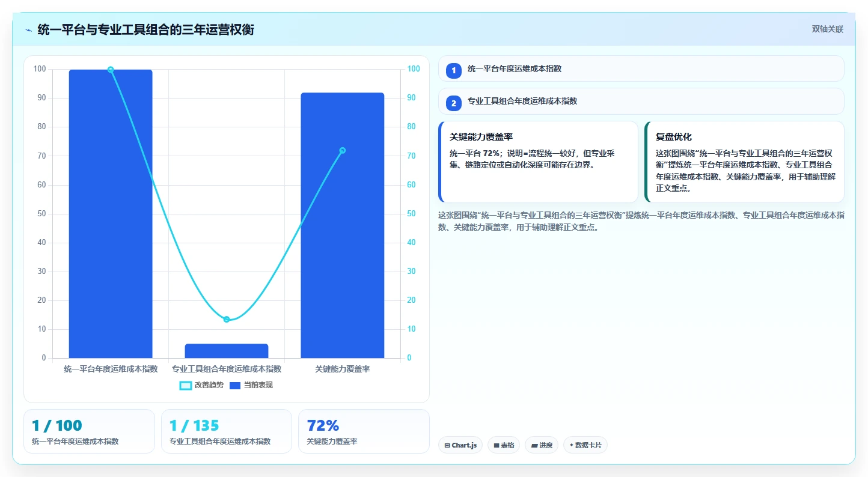868x477 pixels.
Task: Open the 关键能力覆盖率 info card
Action: (539, 162)
